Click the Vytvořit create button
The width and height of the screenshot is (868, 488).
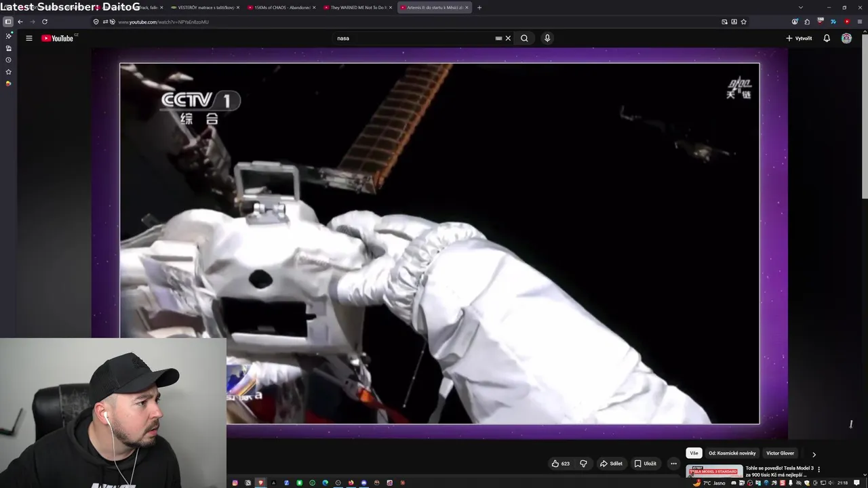pyautogui.click(x=799, y=38)
